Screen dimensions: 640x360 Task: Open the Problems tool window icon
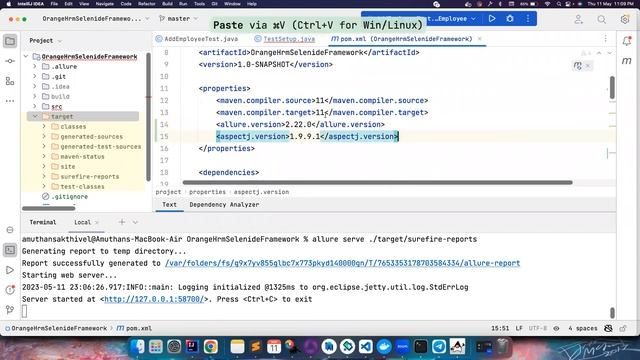pyautogui.click(x=10, y=290)
